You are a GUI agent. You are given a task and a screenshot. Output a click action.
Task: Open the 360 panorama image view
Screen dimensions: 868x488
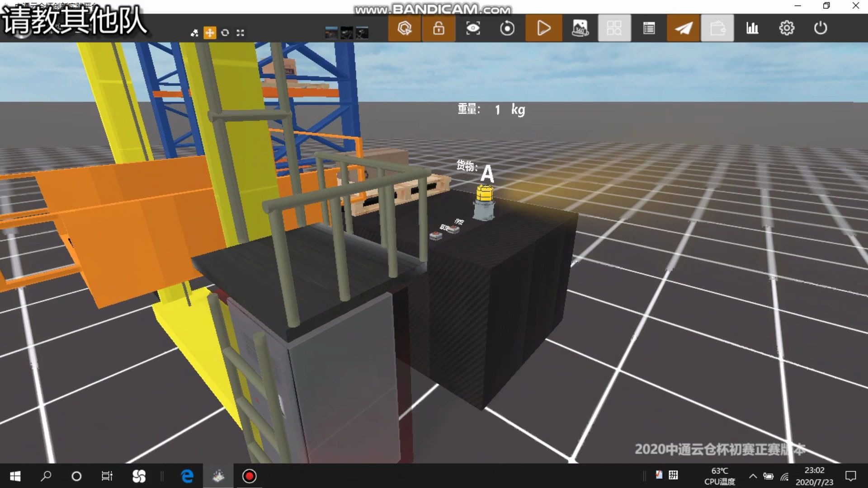coord(580,28)
